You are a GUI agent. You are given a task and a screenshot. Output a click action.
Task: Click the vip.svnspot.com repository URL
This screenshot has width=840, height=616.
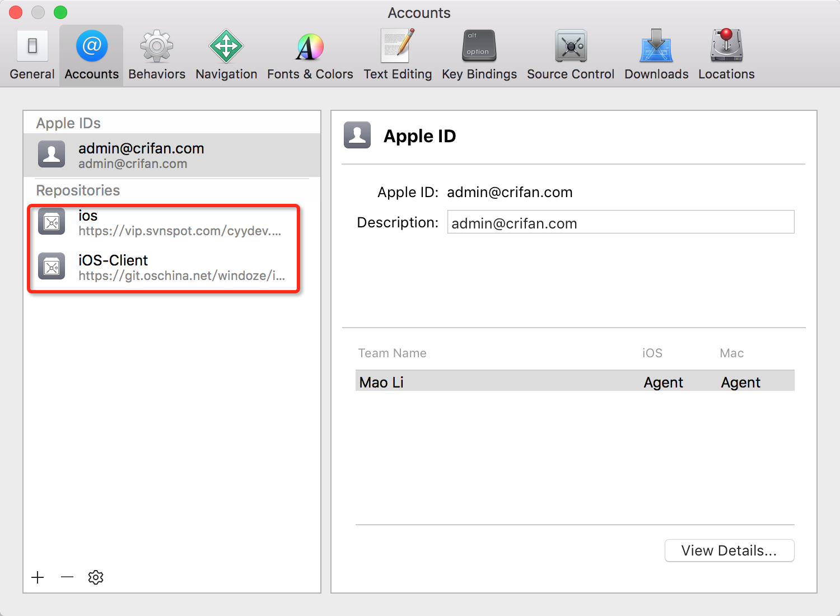(180, 231)
